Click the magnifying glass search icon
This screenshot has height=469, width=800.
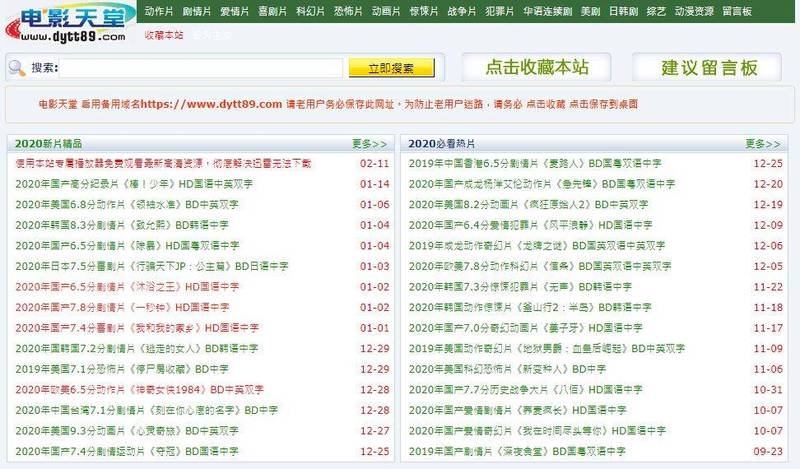[17, 68]
